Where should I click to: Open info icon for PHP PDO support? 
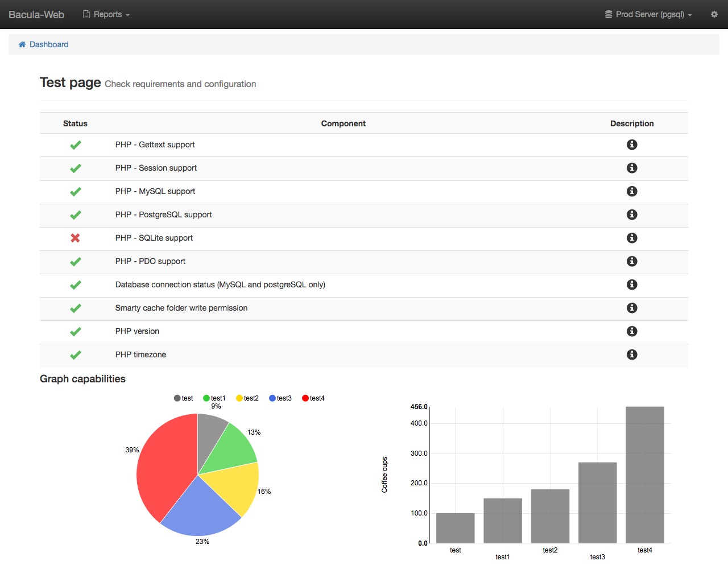coord(631,261)
